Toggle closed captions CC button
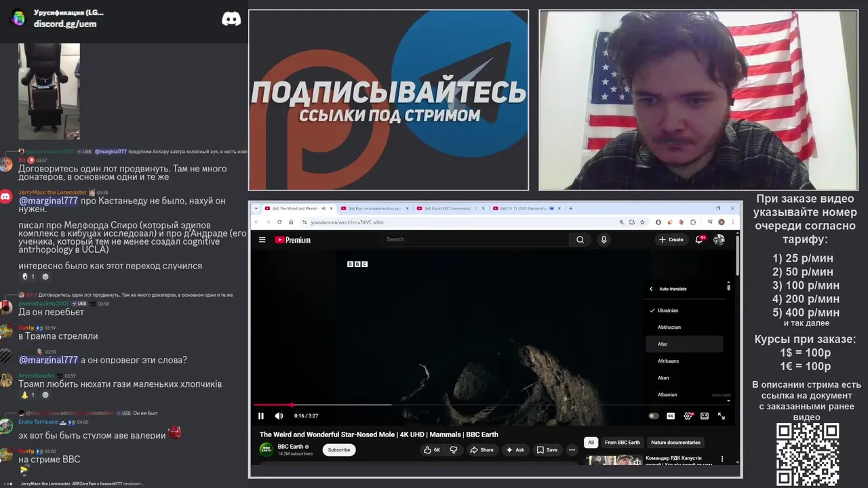This screenshot has width=868, height=488. (671, 416)
